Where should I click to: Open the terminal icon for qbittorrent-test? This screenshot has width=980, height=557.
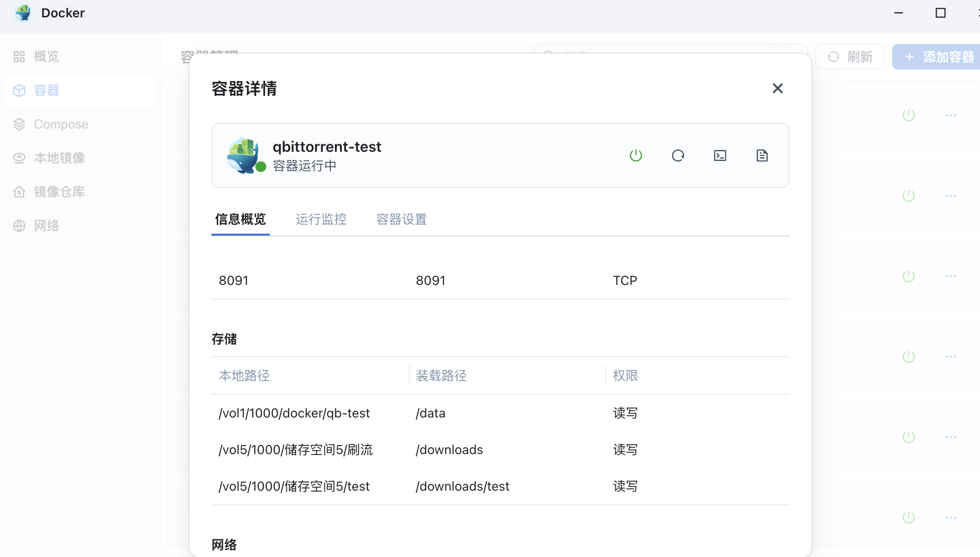(720, 155)
